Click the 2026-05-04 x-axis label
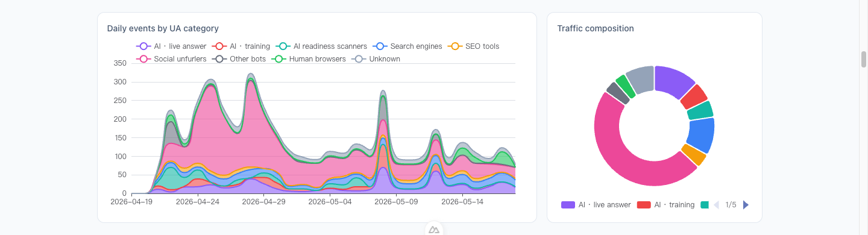868x235 pixels. (x=329, y=202)
